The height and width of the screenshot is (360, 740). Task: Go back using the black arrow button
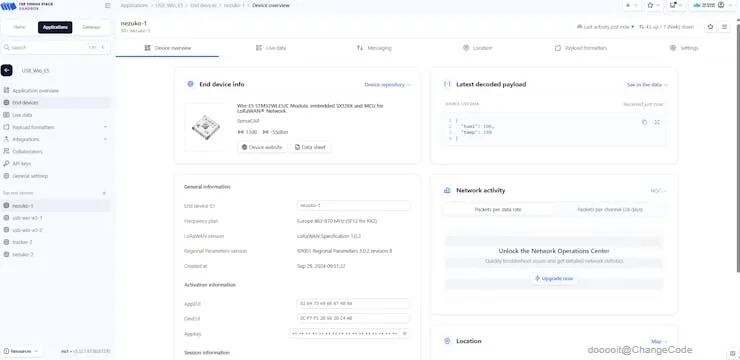7,71
